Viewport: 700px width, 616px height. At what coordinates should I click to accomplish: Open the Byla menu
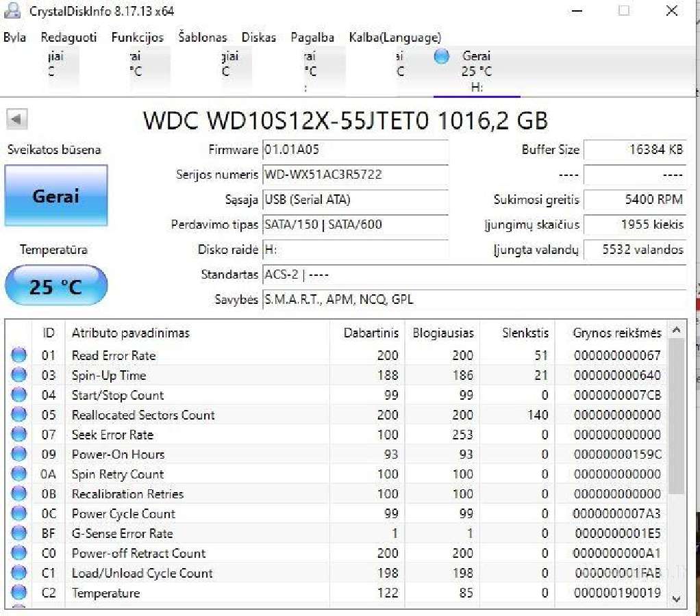point(14,38)
